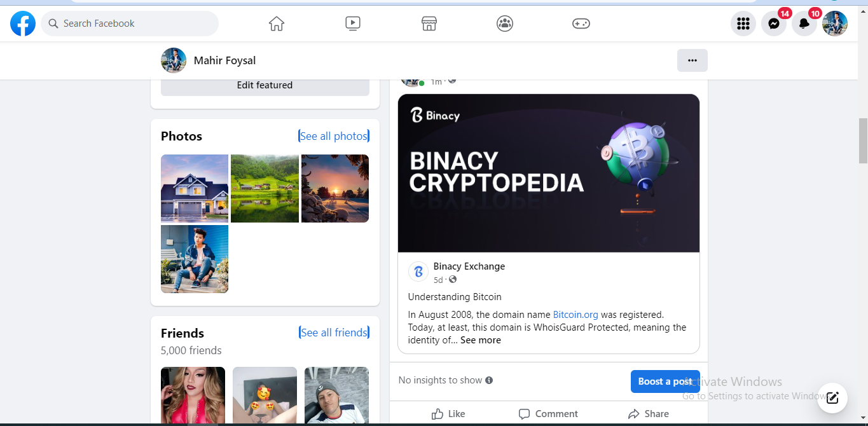Open the three-dot profile options button
Screen dimensions: 868x426
692,60
